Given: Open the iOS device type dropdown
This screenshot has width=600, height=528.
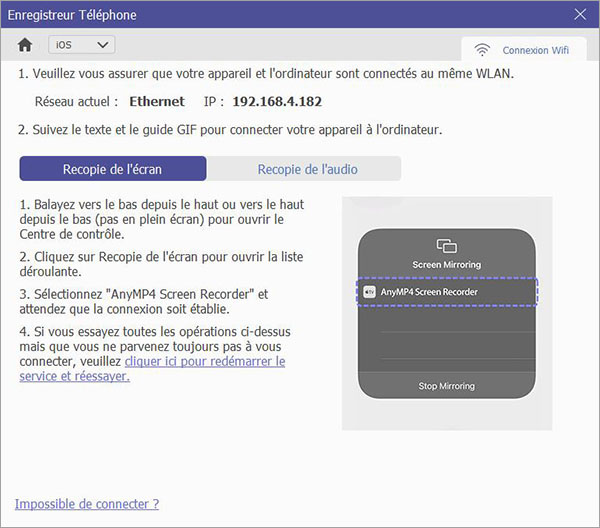Looking at the screenshot, I should (x=82, y=45).
